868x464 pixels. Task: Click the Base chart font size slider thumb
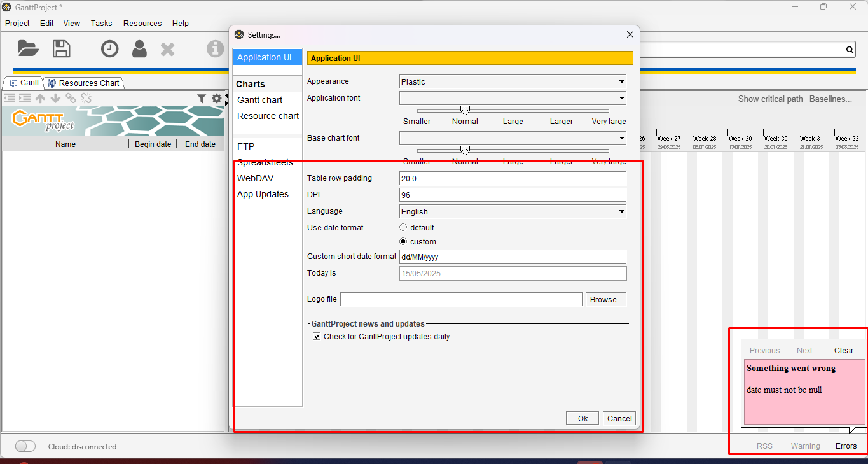pyautogui.click(x=465, y=151)
